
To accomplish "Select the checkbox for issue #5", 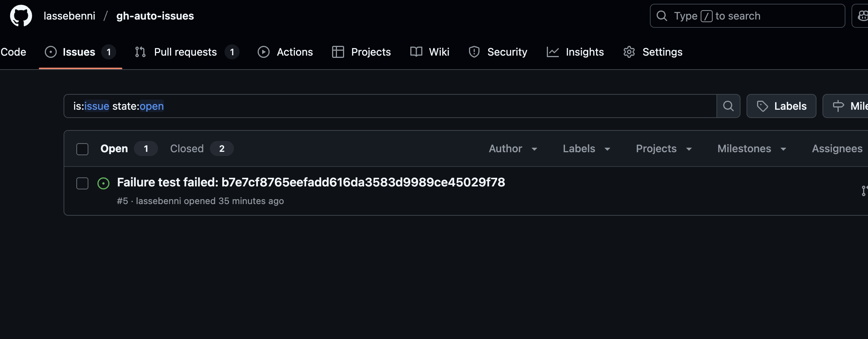I will click(82, 184).
